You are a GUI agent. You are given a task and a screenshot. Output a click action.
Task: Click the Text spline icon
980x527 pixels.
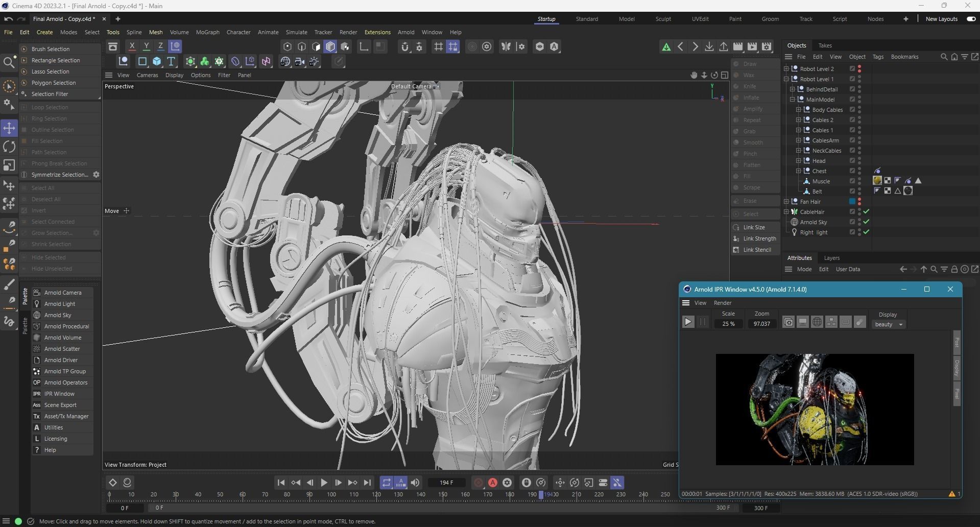click(x=171, y=62)
